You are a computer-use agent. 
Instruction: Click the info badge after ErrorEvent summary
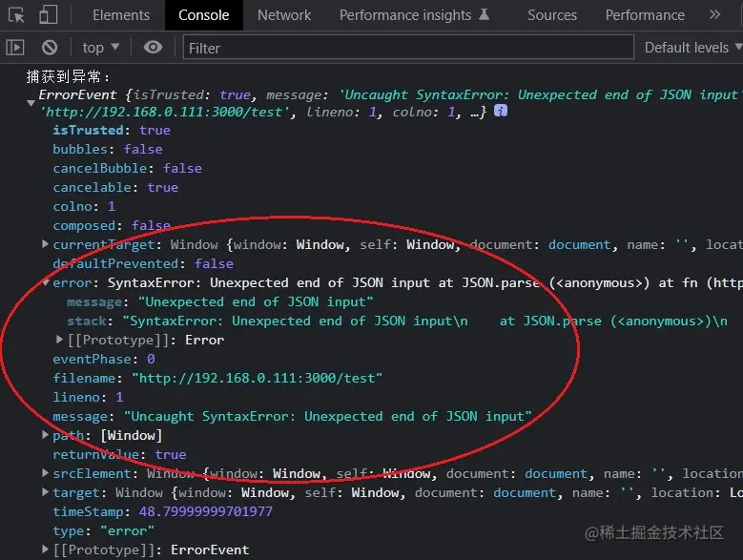point(501,111)
